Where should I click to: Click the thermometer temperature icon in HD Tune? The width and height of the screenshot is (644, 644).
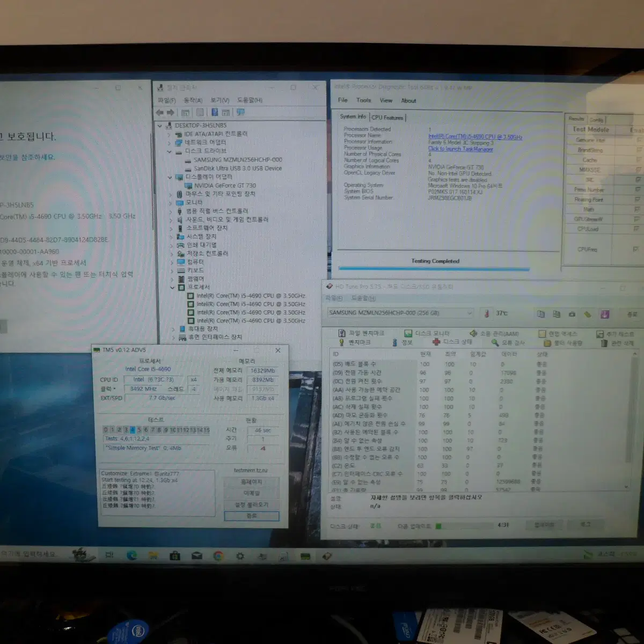pyautogui.click(x=487, y=313)
